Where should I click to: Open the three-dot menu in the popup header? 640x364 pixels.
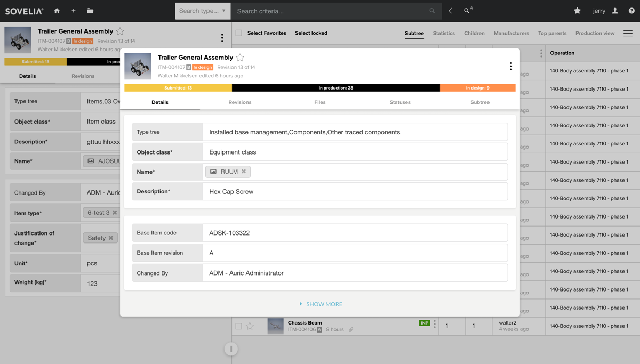click(x=511, y=66)
